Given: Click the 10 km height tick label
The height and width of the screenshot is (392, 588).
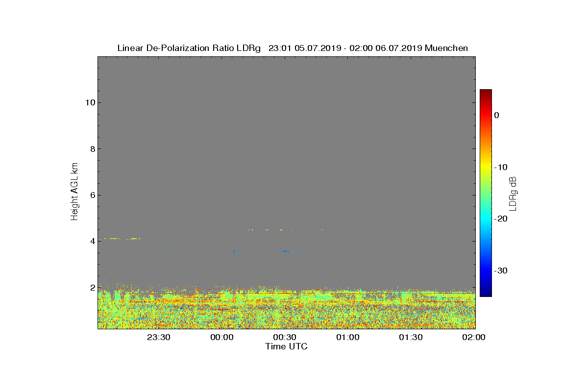Looking at the screenshot, I should 89,102.
